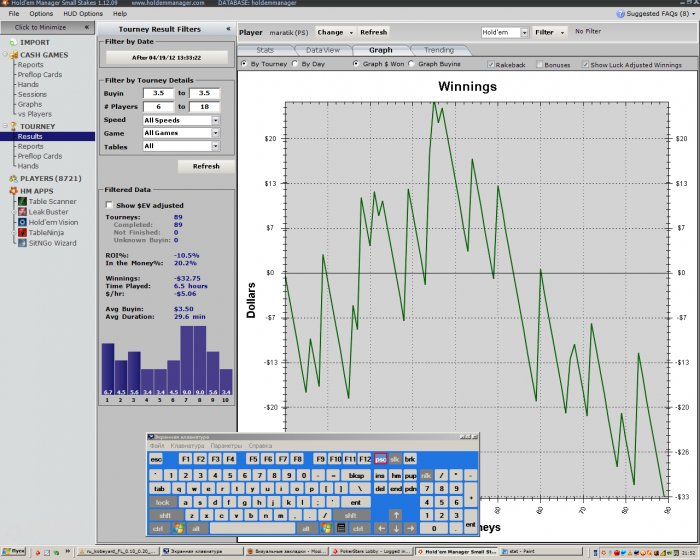
Task: Select Sessions under Cash Games
Action: click(32, 94)
